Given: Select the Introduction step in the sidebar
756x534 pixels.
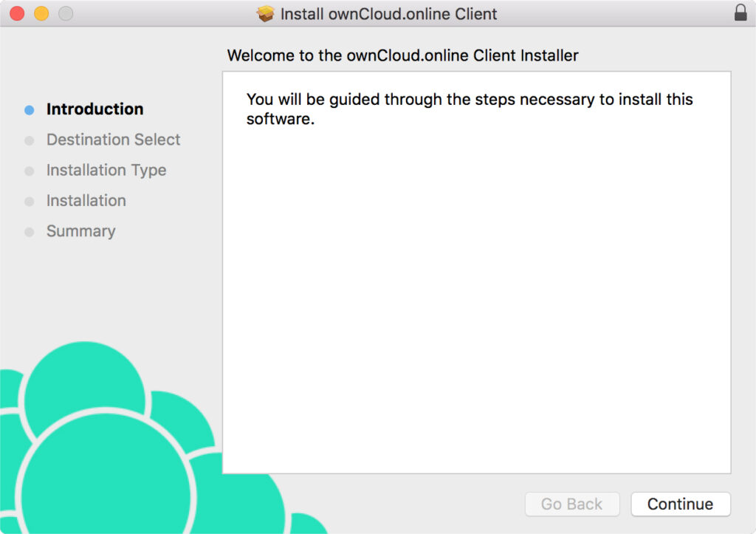Looking at the screenshot, I should (x=94, y=109).
